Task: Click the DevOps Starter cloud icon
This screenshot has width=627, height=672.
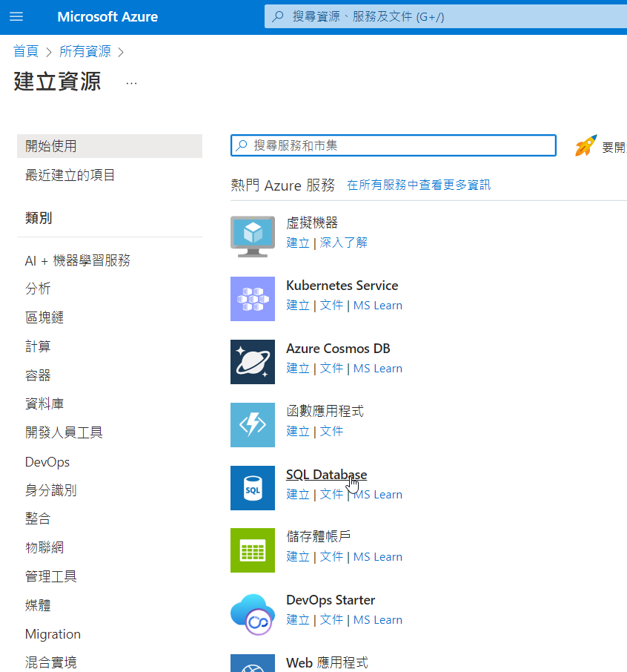Action: [x=253, y=613]
